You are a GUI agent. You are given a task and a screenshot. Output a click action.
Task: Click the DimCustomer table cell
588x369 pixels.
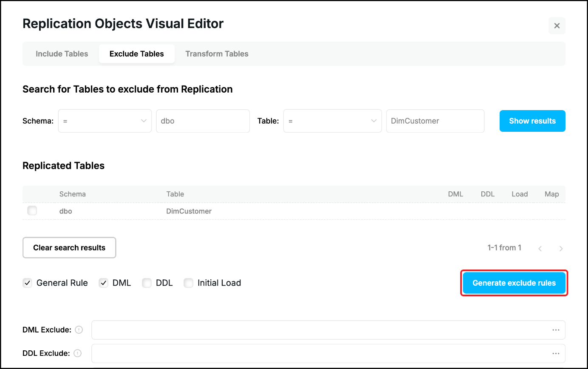[x=189, y=211]
